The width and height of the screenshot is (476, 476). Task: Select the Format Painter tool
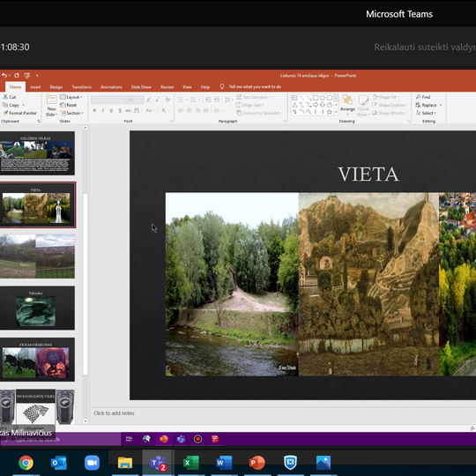19,113
